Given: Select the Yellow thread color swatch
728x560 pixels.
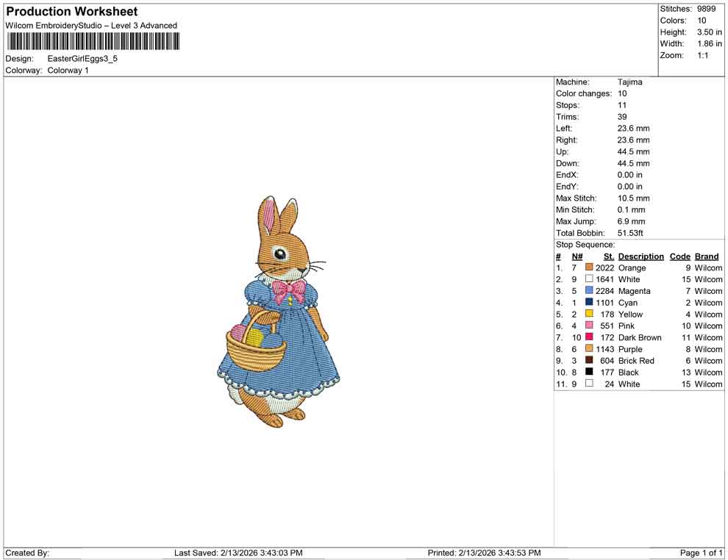Looking at the screenshot, I should click(x=589, y=315).
